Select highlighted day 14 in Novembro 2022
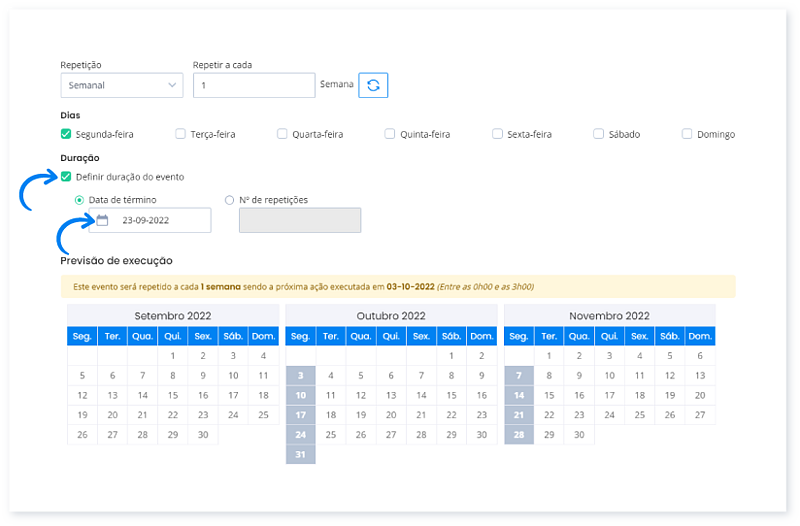The width and height of the screenshot is (800, 526). tap(518, 395)
